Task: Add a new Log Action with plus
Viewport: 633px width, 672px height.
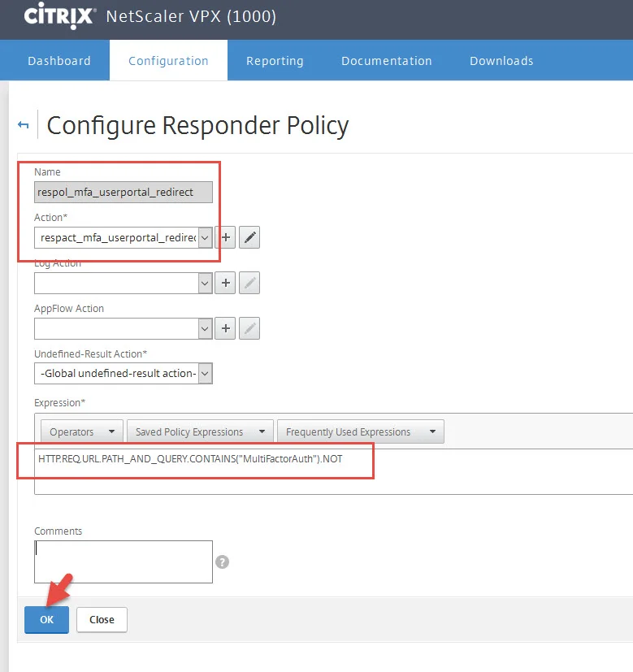Action: (225, 283)
